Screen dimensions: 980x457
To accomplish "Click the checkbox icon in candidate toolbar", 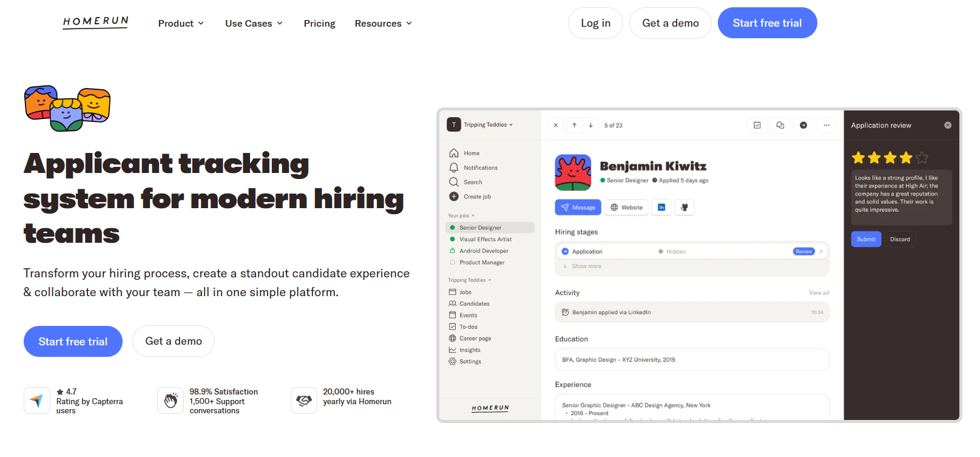I will [x=757, y=125].
